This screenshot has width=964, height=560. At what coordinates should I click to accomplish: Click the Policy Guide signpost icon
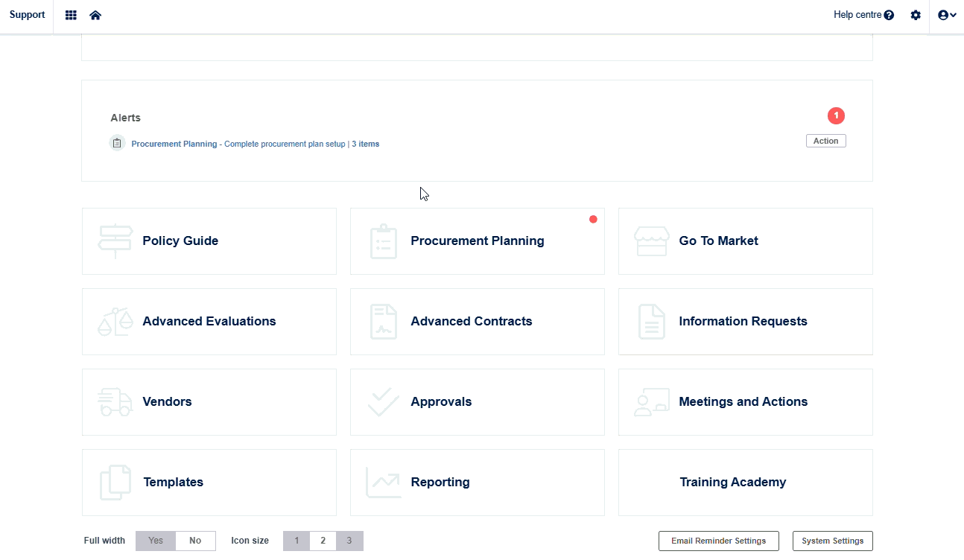point(115,241)
